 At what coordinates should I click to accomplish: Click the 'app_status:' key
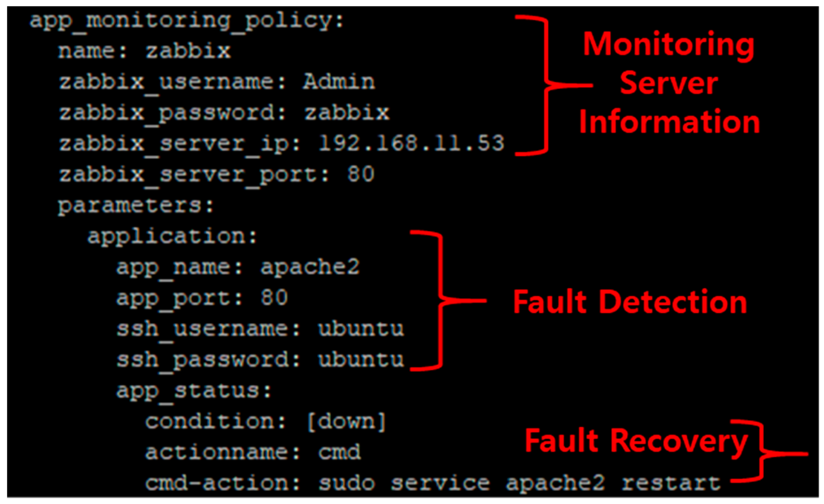click(194, 391)
